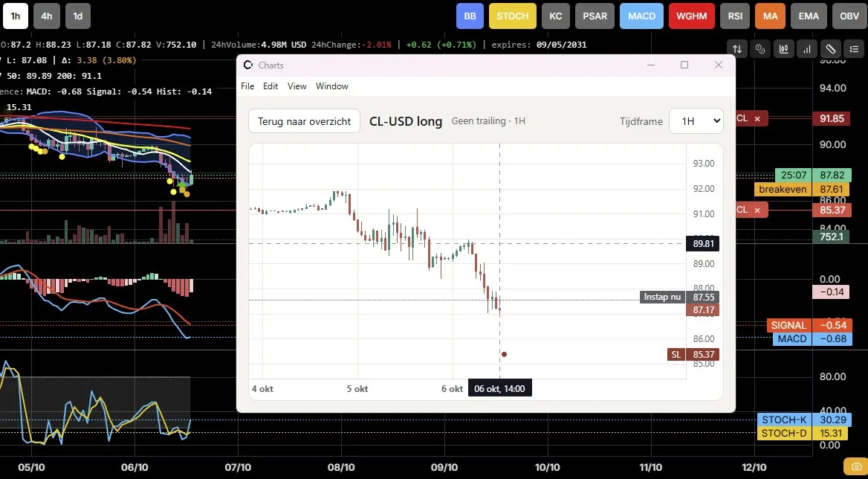This screenshot has width=868, height=479.
Task: Click the crosshair price label 89.81
Action: [x=702, y=243]
